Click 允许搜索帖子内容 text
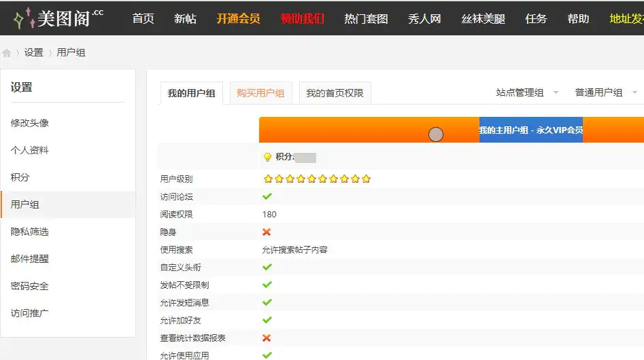Image resolution: width=644 pixels, height=360 pixels. tap(295, 250)
